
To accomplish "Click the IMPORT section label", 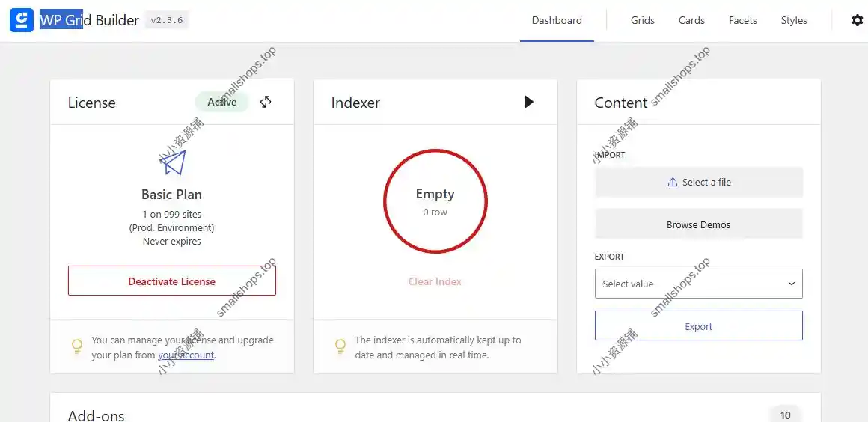I will tap(610, 155).
